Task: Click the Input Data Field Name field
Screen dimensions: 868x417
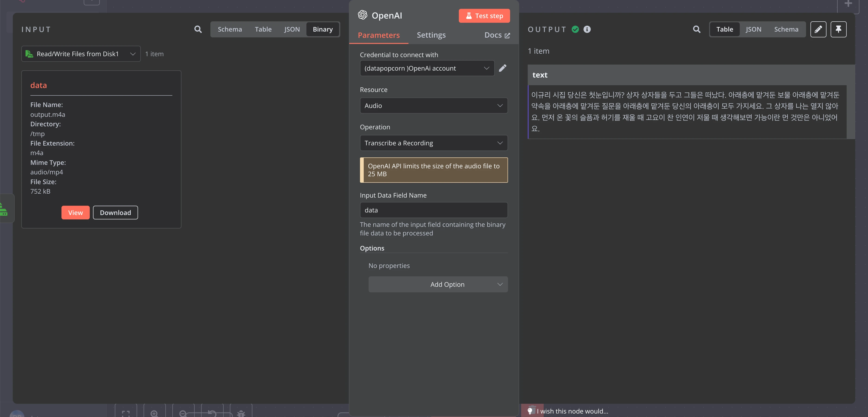Action: pos(434,210)
